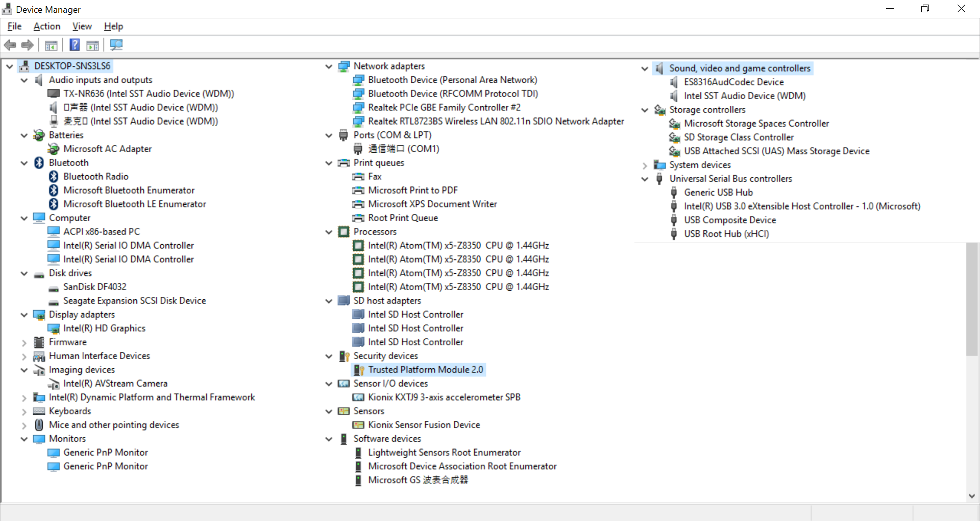Click the Batteries category icon
980x521 pixels.
tap(39, 135)
